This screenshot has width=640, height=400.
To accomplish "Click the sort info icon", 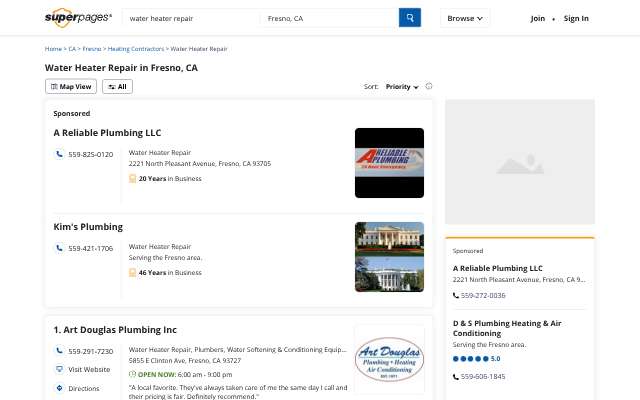I will [429, 86].
